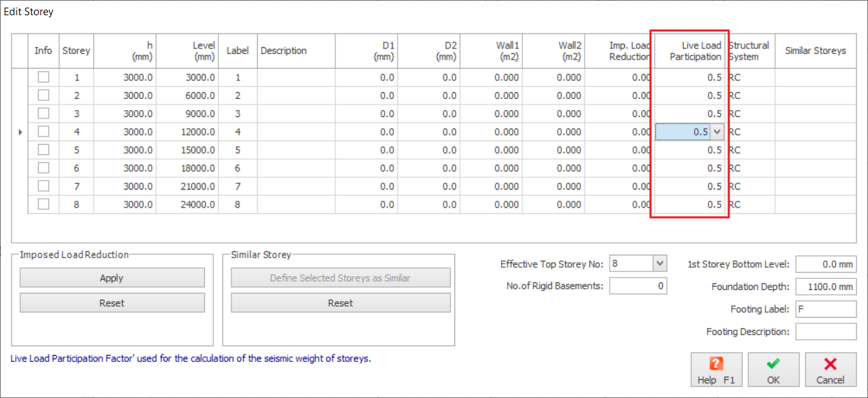Screen dimensions: 868x398
Task: Tick the Info checkbox for storey 1
Action: click(43, 78)
